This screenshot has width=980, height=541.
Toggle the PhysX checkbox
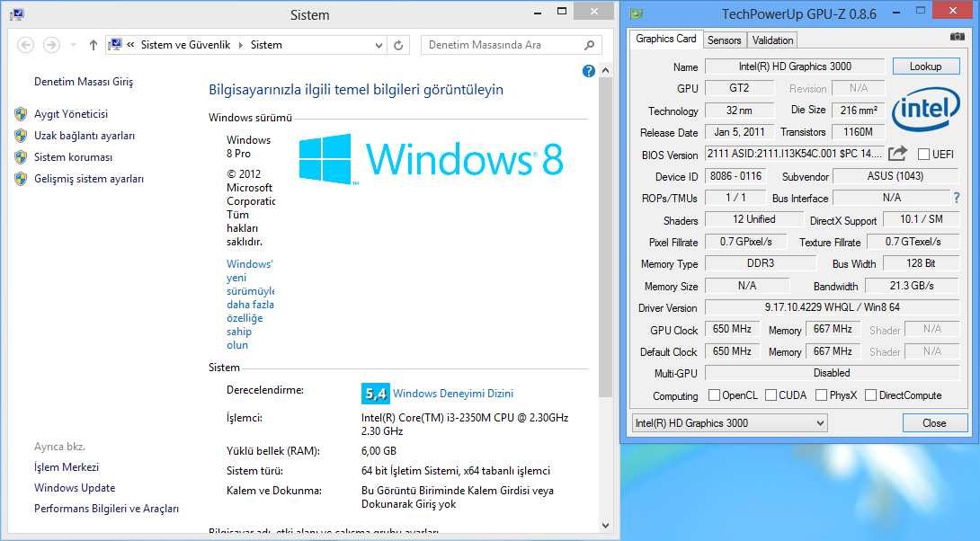(821, 395)
